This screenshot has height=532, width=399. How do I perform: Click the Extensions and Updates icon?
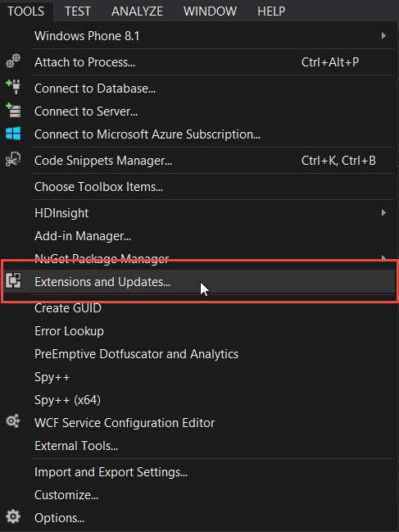coord(13,281)
